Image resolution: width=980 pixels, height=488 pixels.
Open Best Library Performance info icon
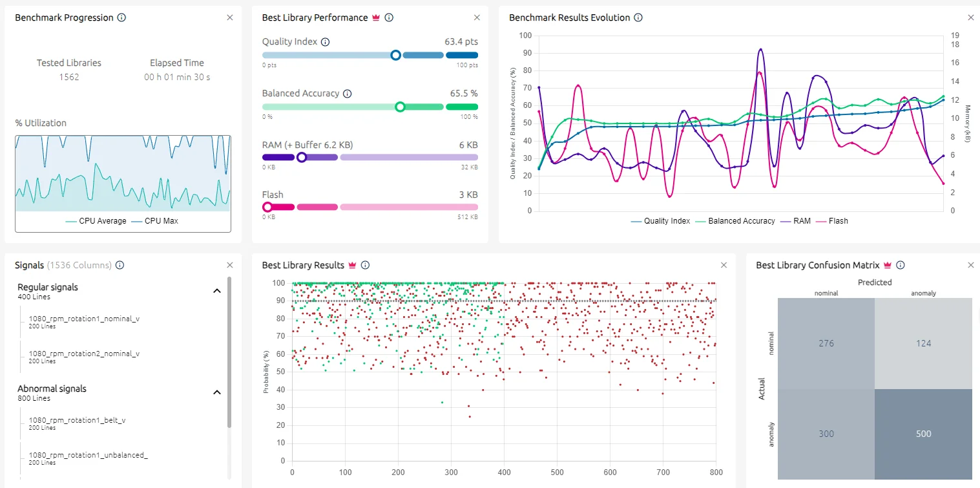click(x=390, y=17)
